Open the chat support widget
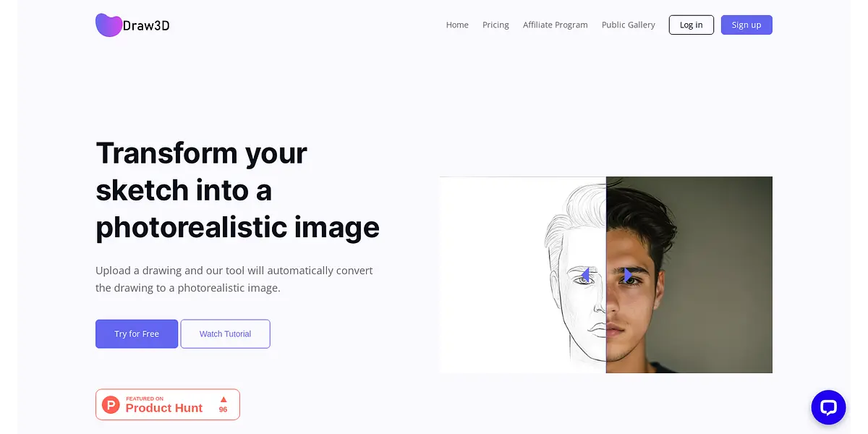The height and width of the screenshot is (434, 868). 828,407
